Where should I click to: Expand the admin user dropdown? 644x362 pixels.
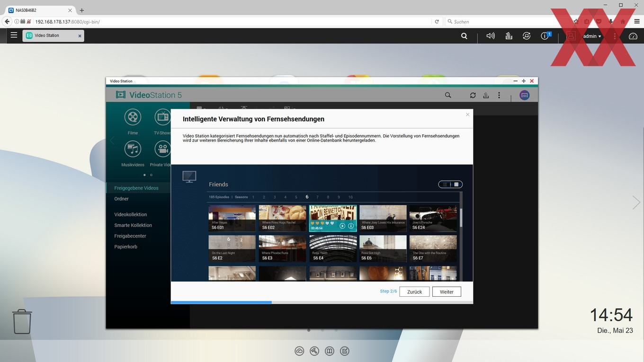coord(591,36)
